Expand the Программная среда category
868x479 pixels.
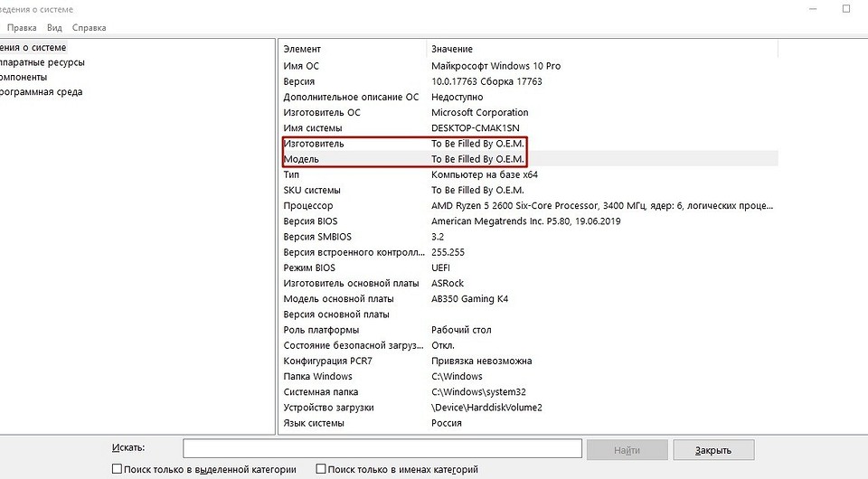(42, 91)
